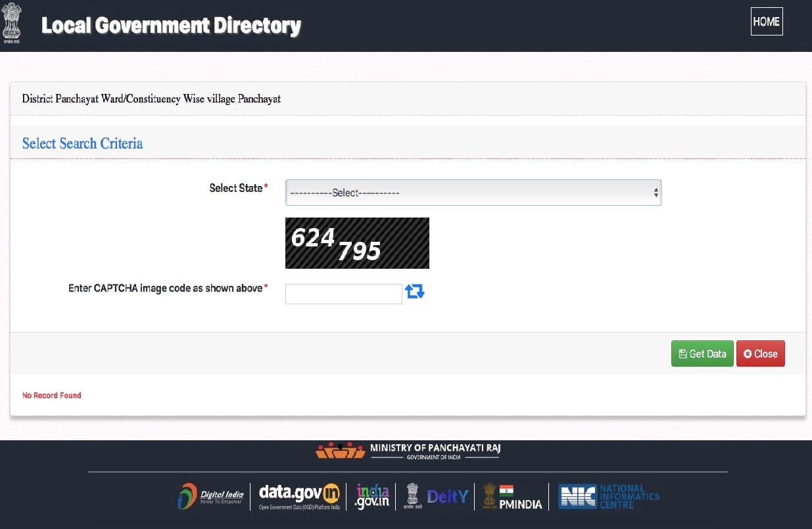Go to the HOME menu item
Viewport: 812px width, 529px height.
[x=766, y=22]
